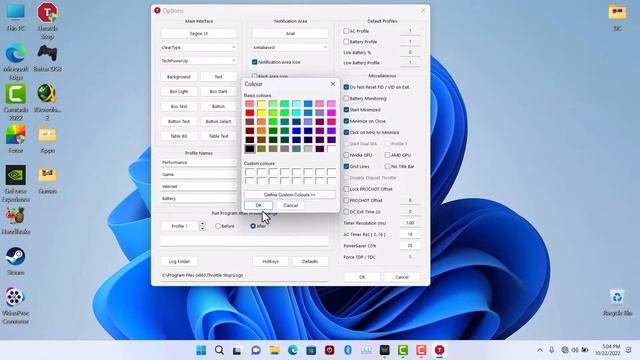Image resolution: width=640 pixels, height=360 pixels.
Task: Uncheck Notification Area Icon
Action: pos(254,62)
